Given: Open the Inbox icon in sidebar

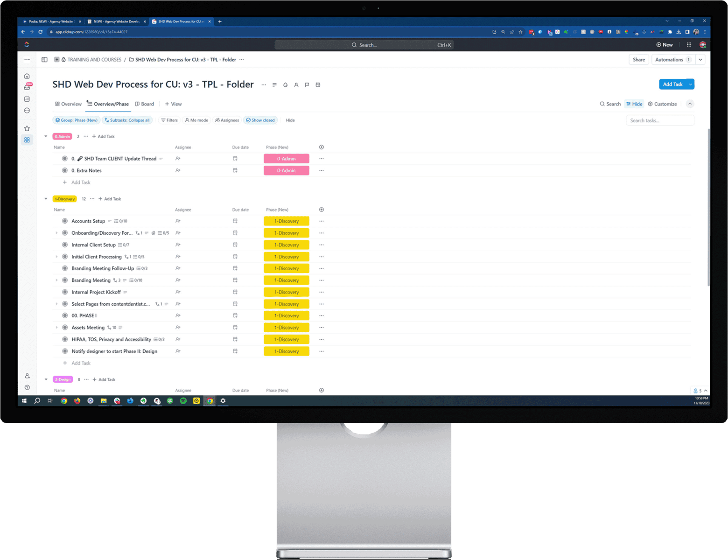Looking at the screenshot, I should click(x=27, y=87).
